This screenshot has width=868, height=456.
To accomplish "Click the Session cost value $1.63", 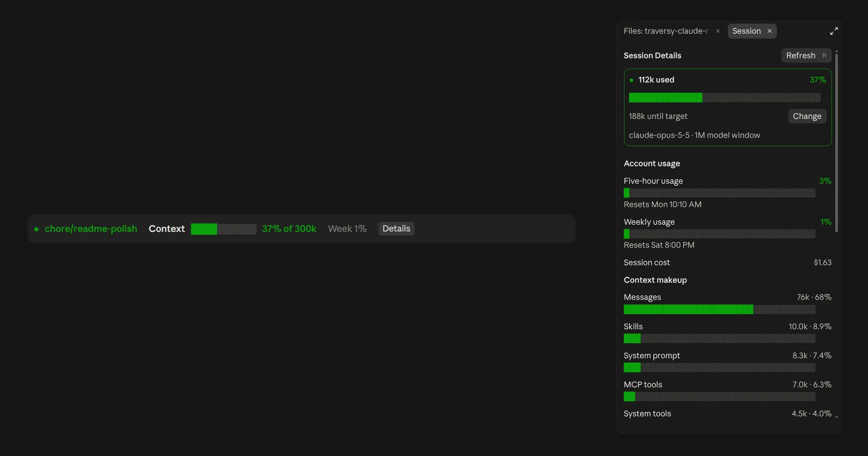I will click(x=822, y=262).
